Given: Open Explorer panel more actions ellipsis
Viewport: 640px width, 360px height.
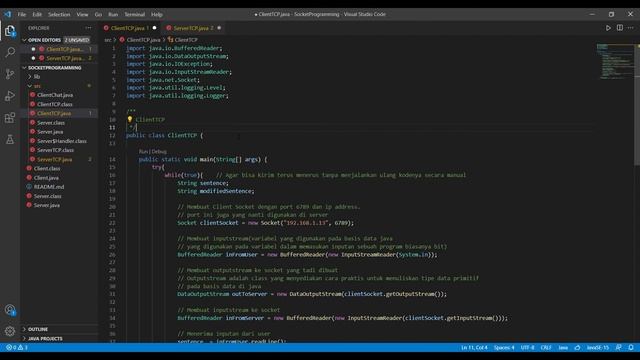Looking at the screenshot, I should point(89,28).
